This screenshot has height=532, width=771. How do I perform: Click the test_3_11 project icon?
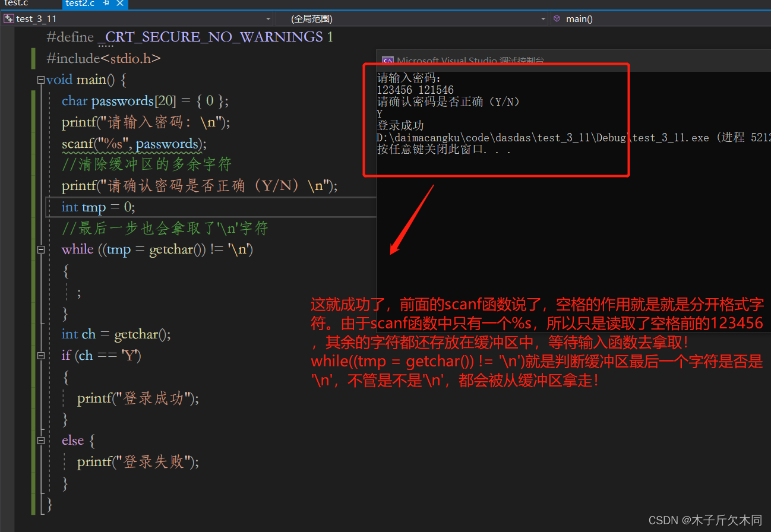pos(8,19)
